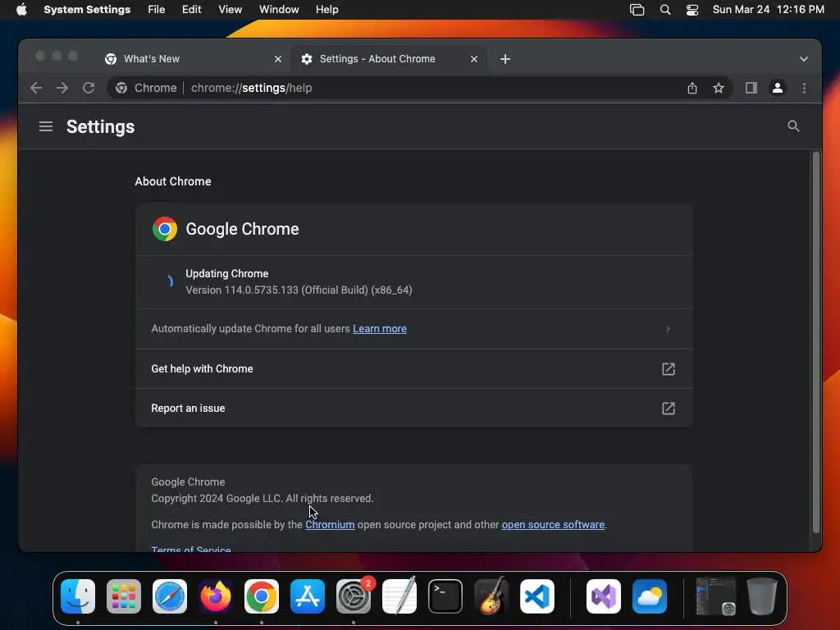840x630 pixels.
Task: Launch Safari from the Dock
Action: click(x=170, y=596)
